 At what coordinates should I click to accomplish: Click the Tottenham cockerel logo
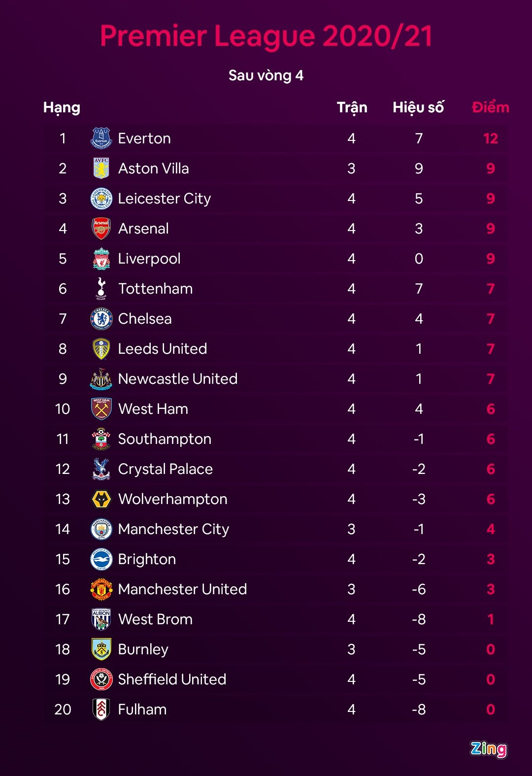[x=101, y=289]
